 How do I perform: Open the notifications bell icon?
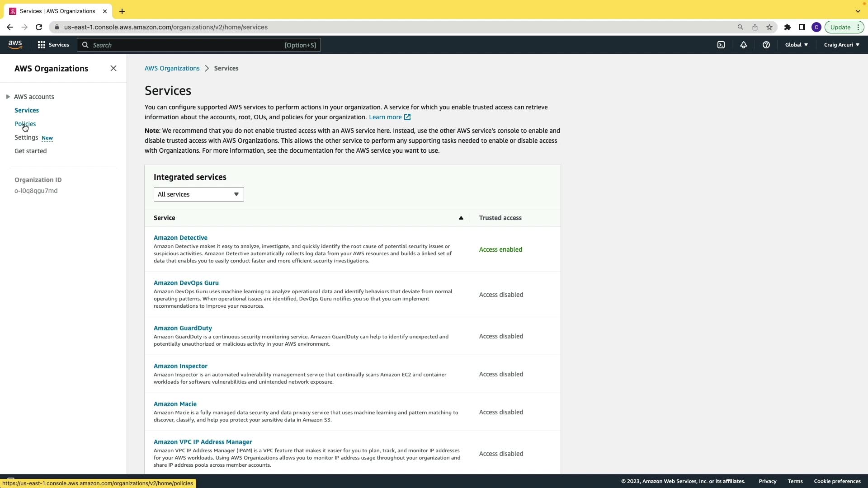point(743,45)
